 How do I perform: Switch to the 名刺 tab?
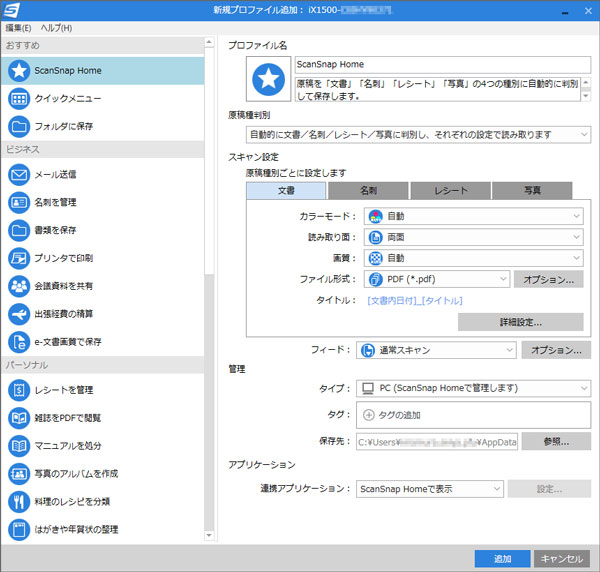point(368,191)
